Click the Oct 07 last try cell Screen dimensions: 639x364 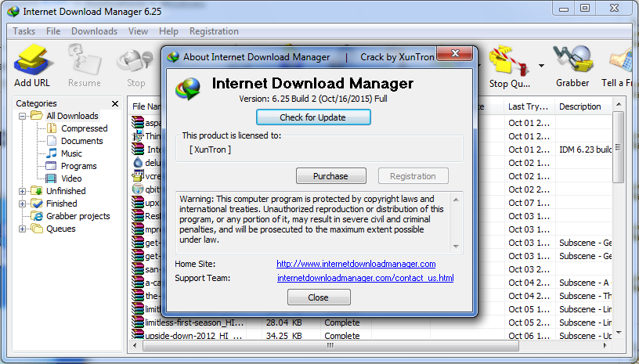529,203
